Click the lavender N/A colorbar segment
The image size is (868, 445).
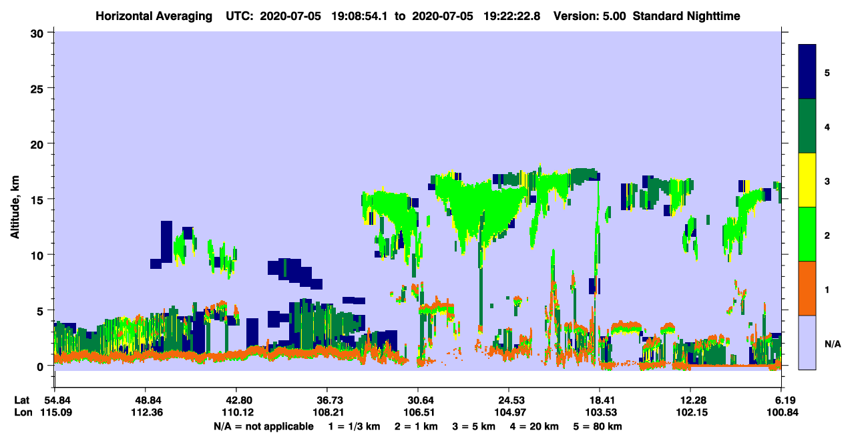807,342
